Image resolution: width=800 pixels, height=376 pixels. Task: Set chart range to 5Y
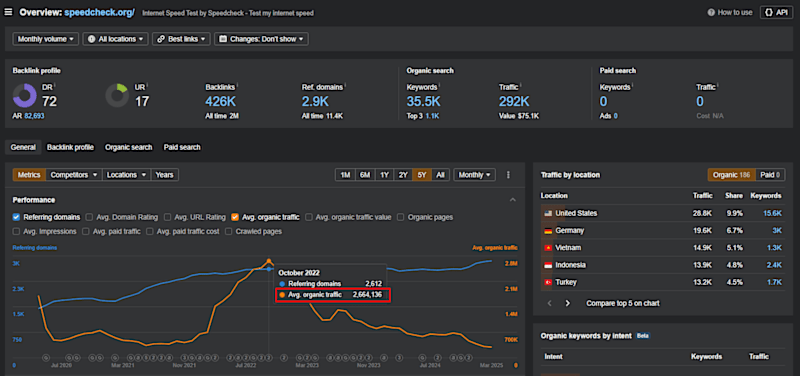[422, 174]
